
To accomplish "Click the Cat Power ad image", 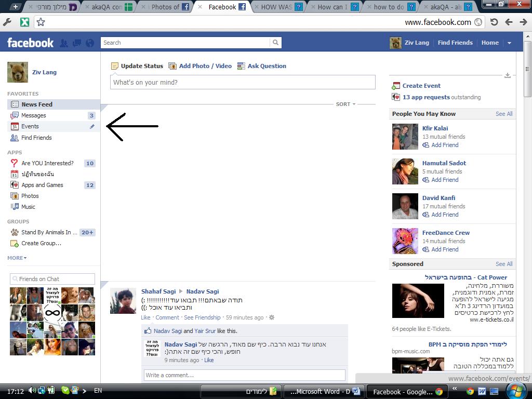I will click(x=418, y=301).
